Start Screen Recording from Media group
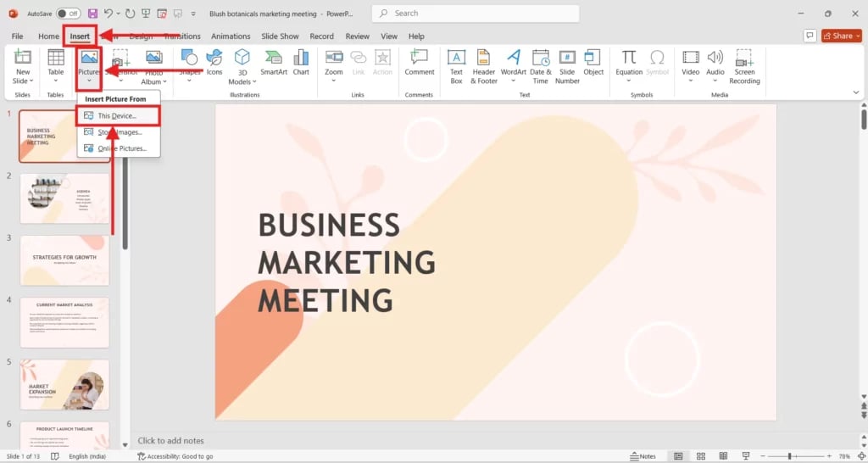 coord(744,59)
